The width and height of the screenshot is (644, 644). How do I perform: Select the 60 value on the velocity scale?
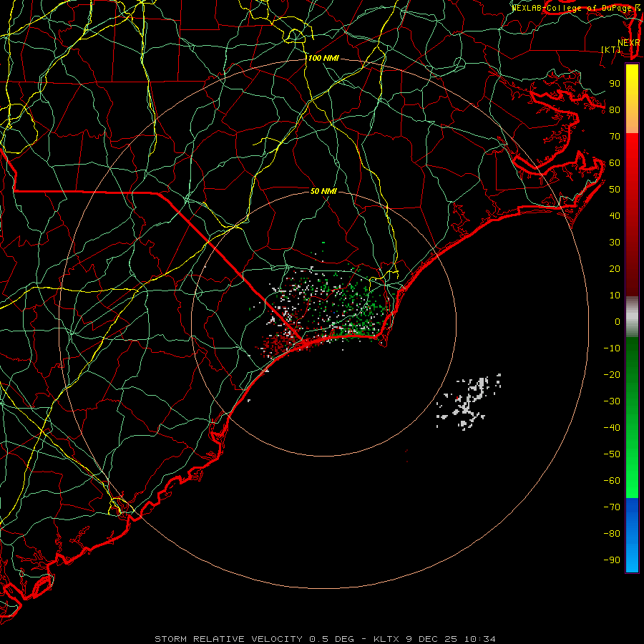615,163
